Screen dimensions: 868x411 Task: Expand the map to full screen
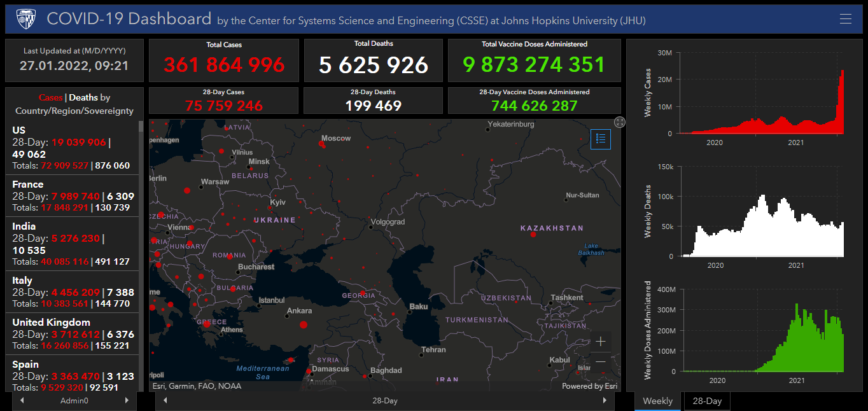coord(620,122)
